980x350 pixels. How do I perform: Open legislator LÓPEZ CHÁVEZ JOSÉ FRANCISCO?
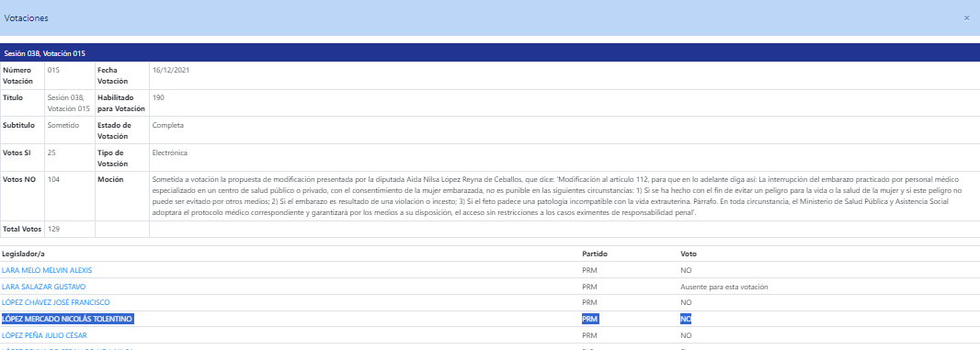pyautogui.click(x=56, y=302)
